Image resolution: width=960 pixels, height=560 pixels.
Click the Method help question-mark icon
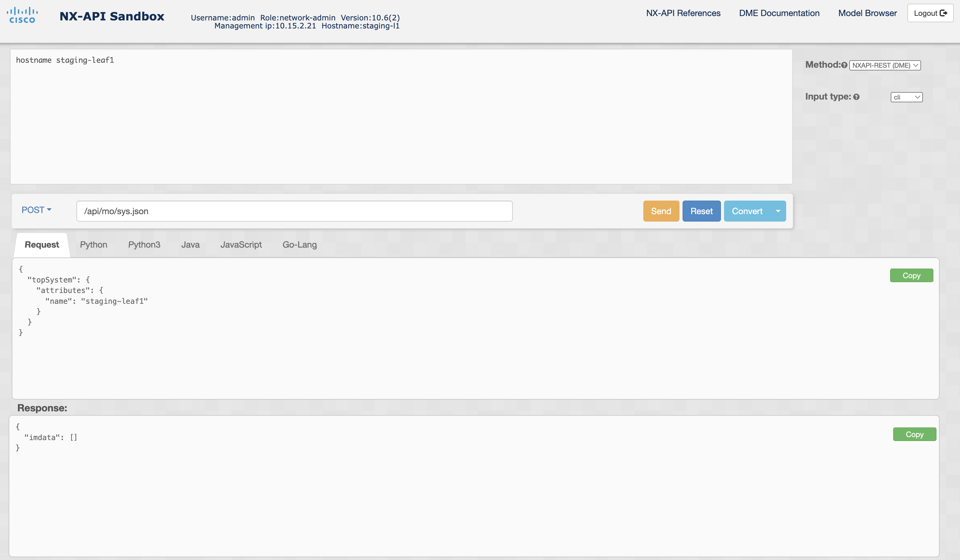[x=844, y=65]
